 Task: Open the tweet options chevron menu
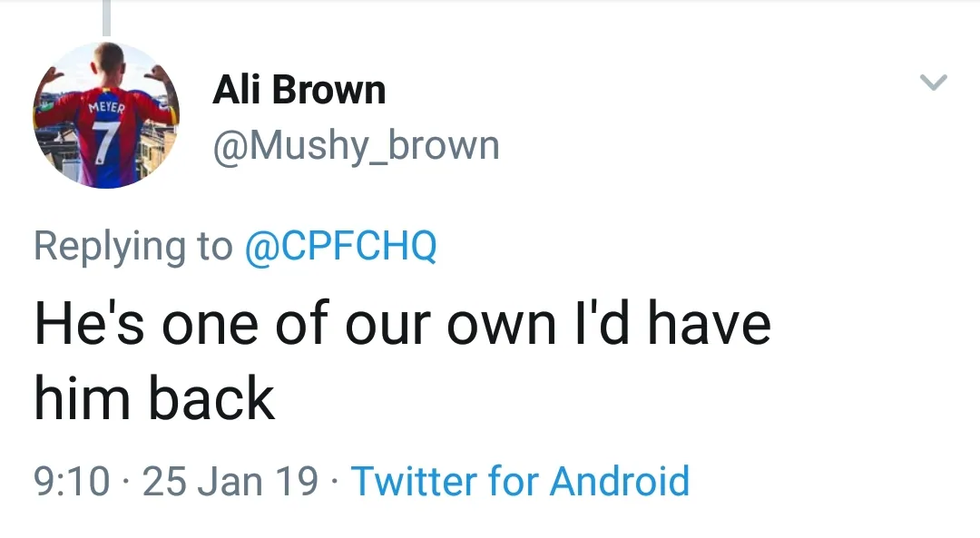tap(934, 83)
